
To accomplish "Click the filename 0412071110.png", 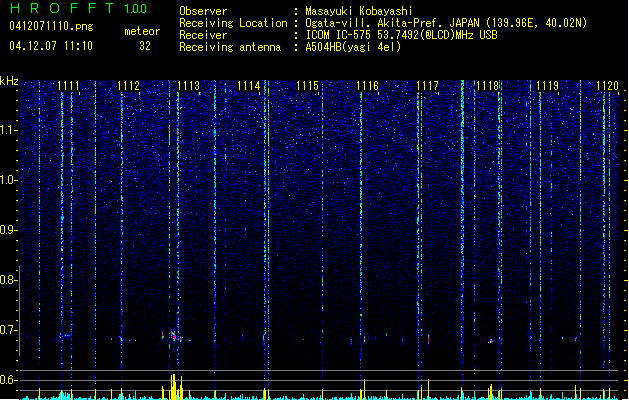I will tap(51, 26).
